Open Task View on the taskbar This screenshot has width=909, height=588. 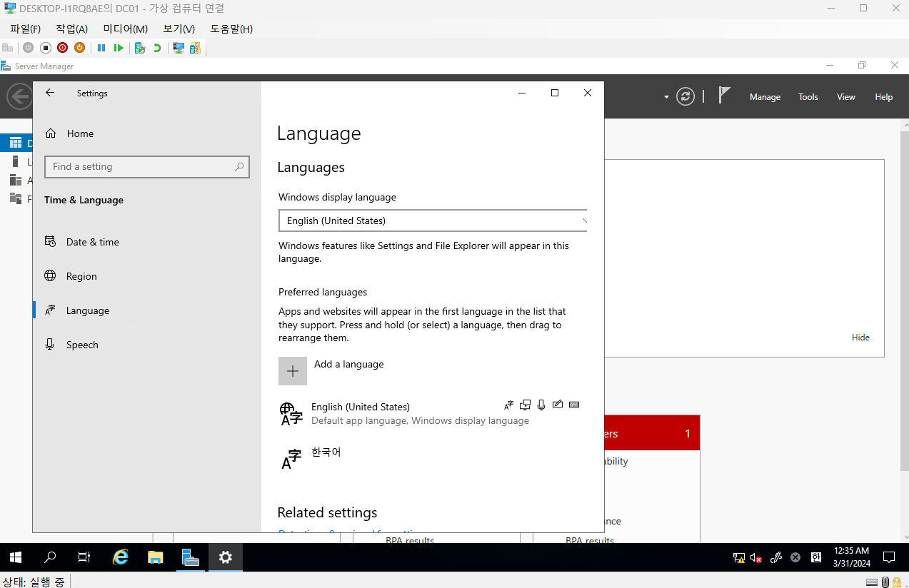point(84,557)
